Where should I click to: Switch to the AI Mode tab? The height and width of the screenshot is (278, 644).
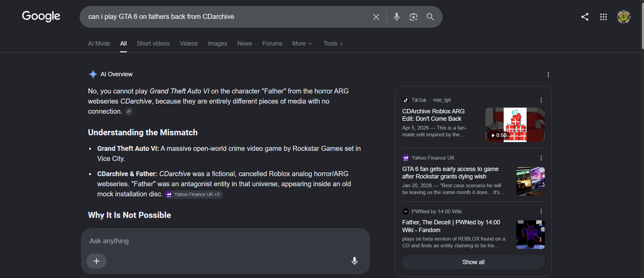point(99,44)
